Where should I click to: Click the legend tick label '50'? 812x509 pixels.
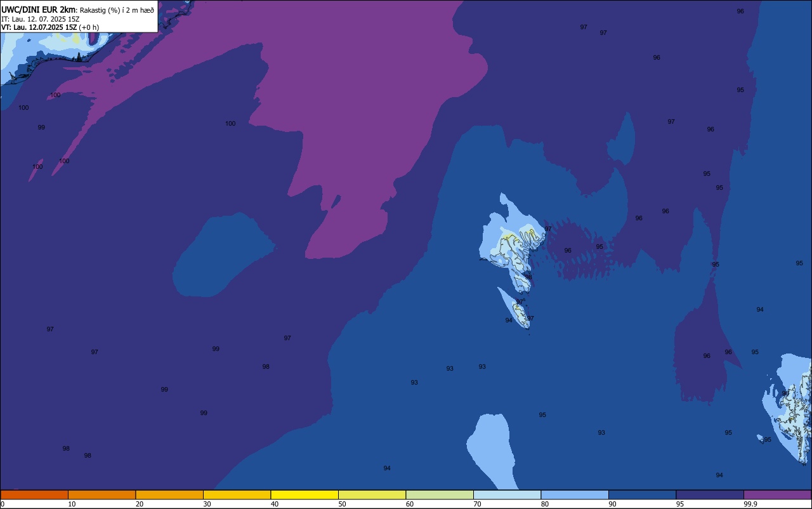point(343,504)
